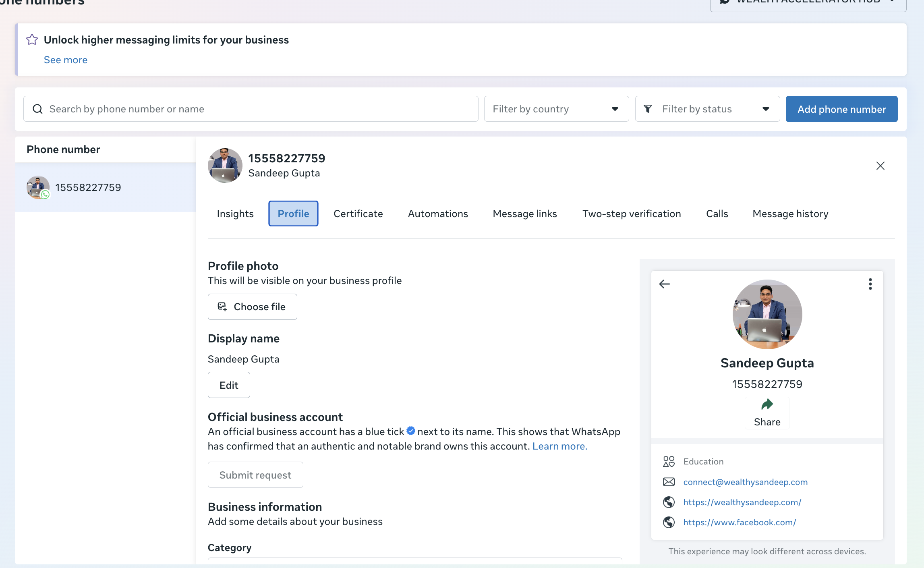
Task: Click the phone number search field
Action: pos(251,109)
